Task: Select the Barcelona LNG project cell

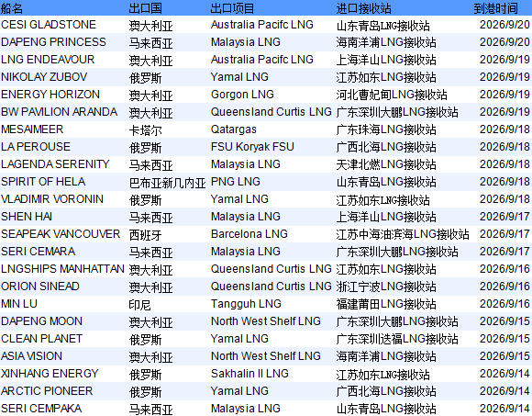Action: 249,234
